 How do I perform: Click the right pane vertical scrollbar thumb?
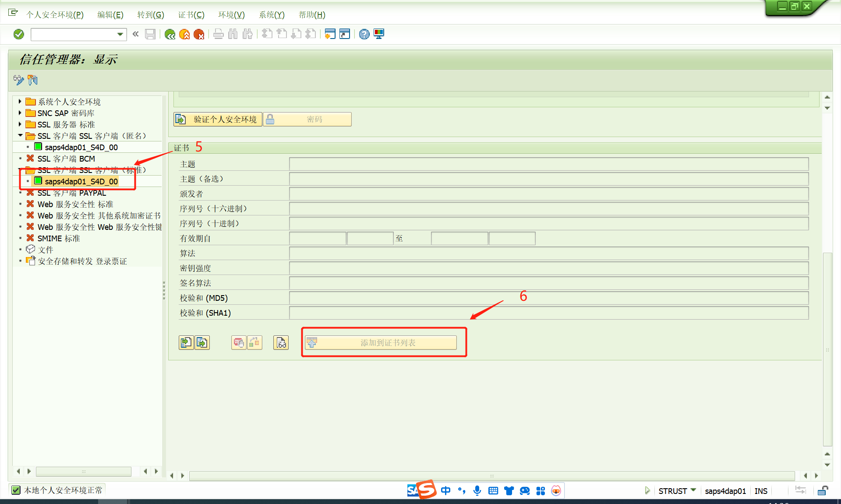tap(827, 349)
